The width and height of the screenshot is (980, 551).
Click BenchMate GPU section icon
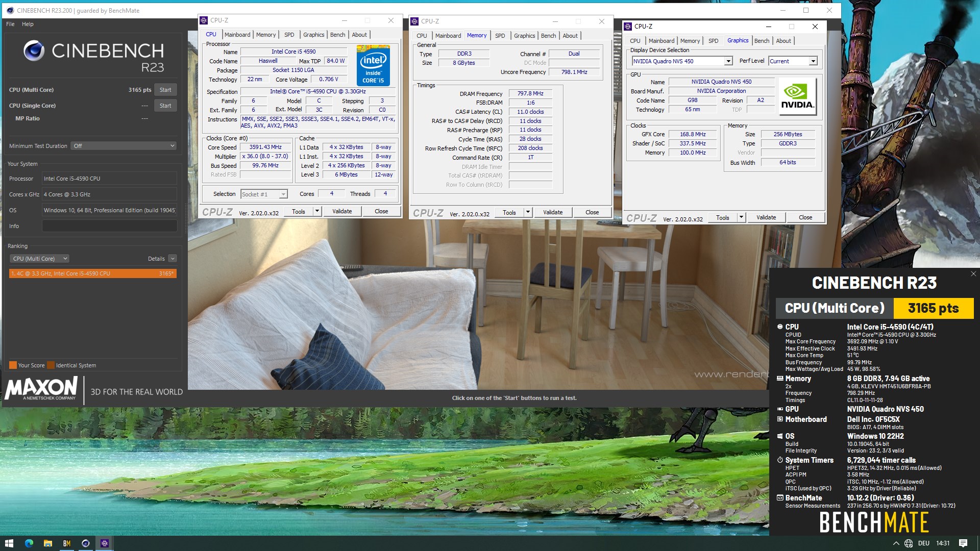pos(780,409)
